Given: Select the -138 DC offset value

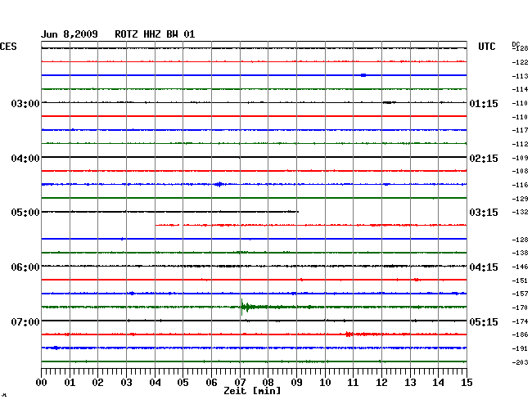Looking at the screenshot, I should [x=520, y=253].
